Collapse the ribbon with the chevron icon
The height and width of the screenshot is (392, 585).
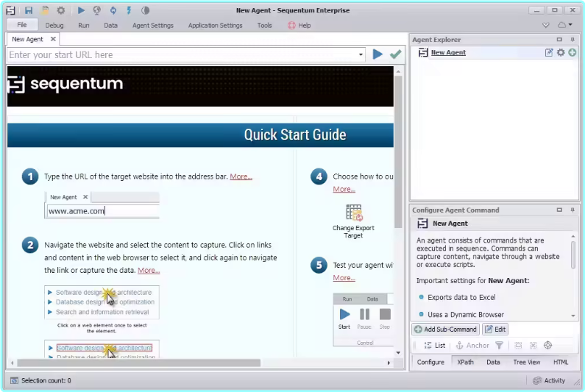point(546,25)
